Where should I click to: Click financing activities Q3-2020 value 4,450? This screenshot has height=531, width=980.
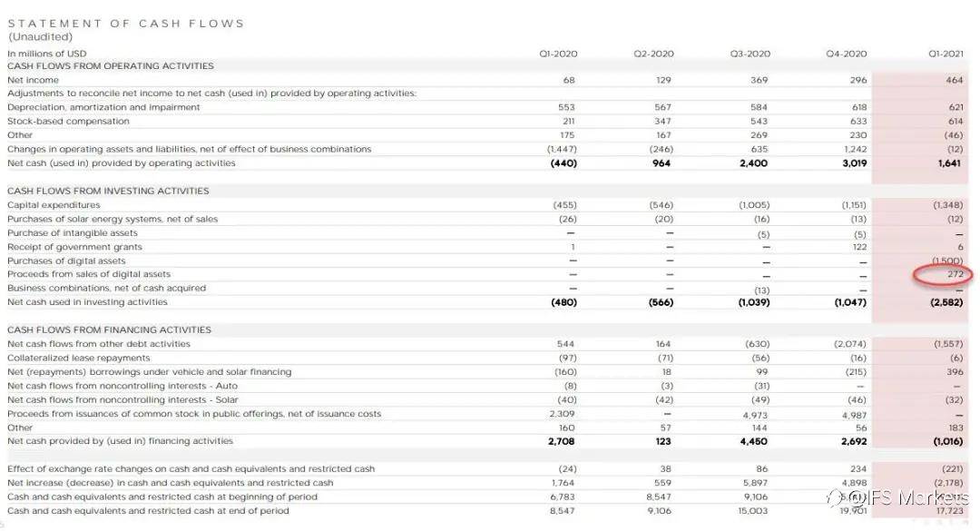(754, 441)
